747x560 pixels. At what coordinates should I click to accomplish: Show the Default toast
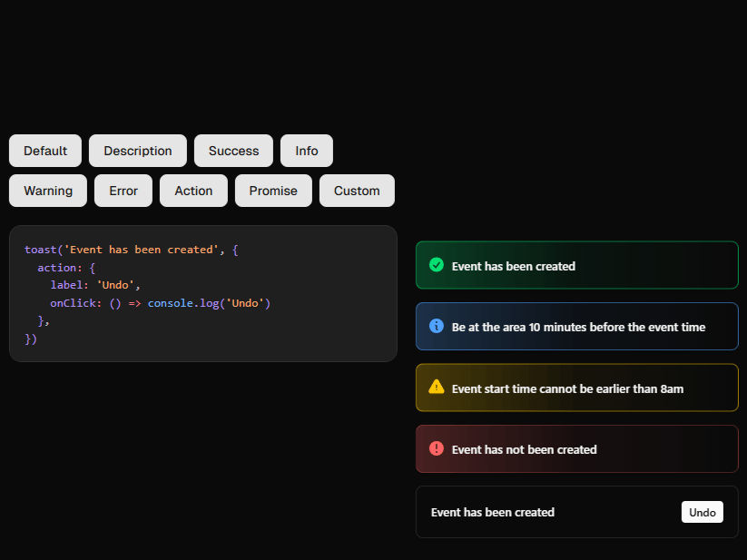coord(45,151)
